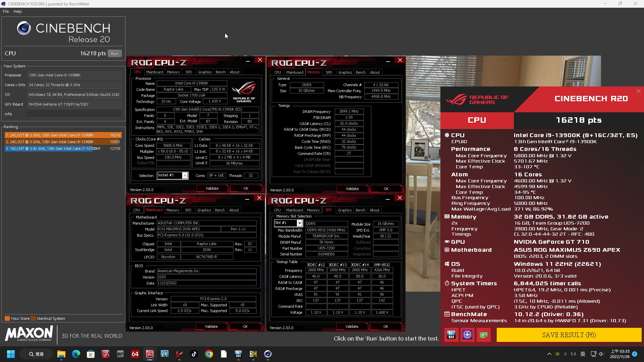Open Bench tab in the CPU-tab CPU-Z window
This screenshot has width=644, height=362.
(x=220, y=72)
